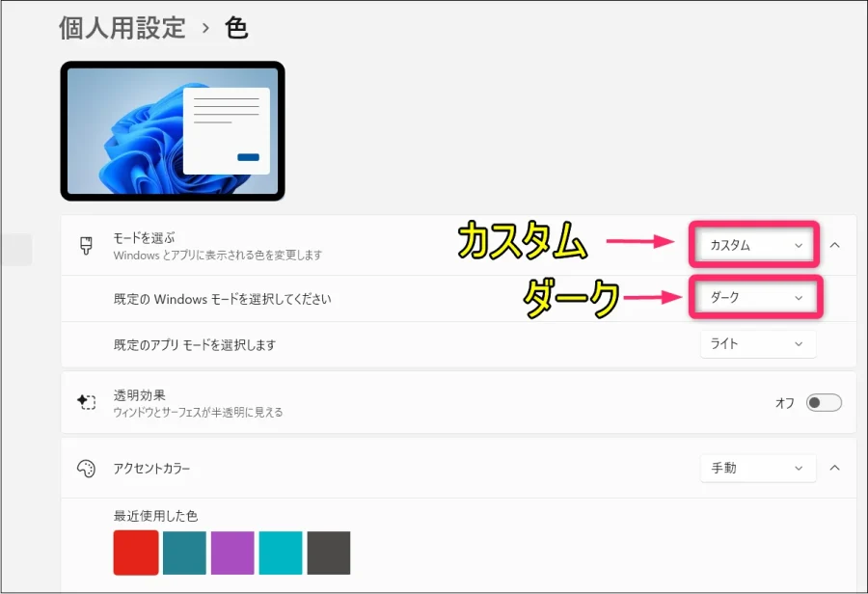Click the paintbrush icon beside モードを選ぶ
Screen dimensions: 868x594
coord(86,245)
